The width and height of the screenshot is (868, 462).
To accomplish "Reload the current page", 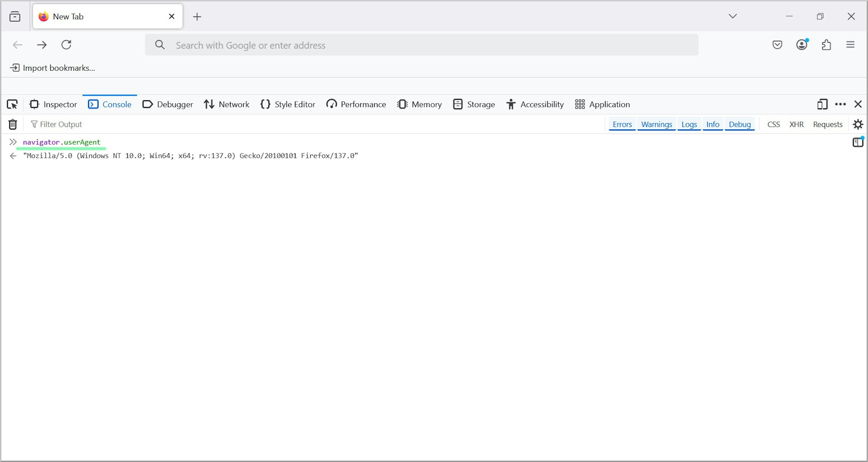I will click(x=66, y=45).
